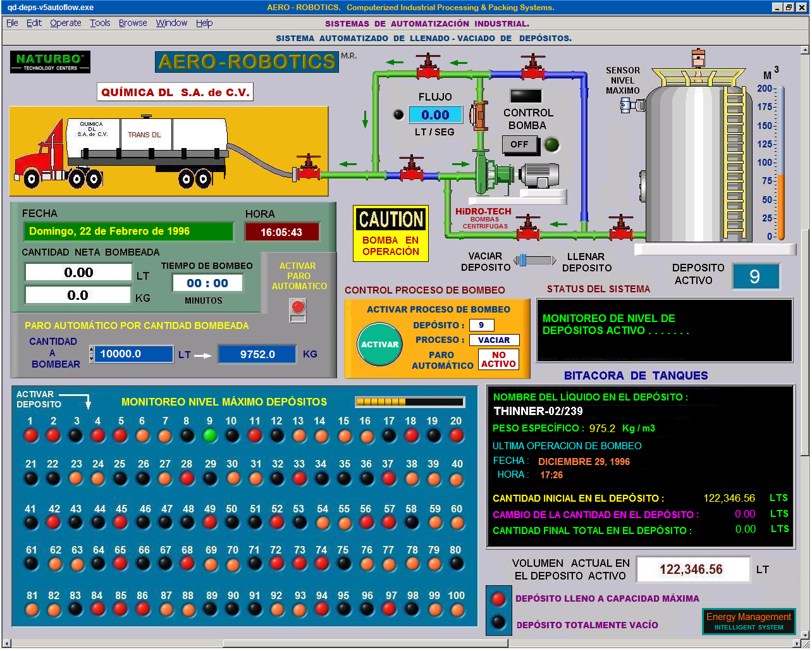Click the red DEPÓSITO LLENO legend light
812x651 pixels.
pyautogui.click(x=498, y=598)
